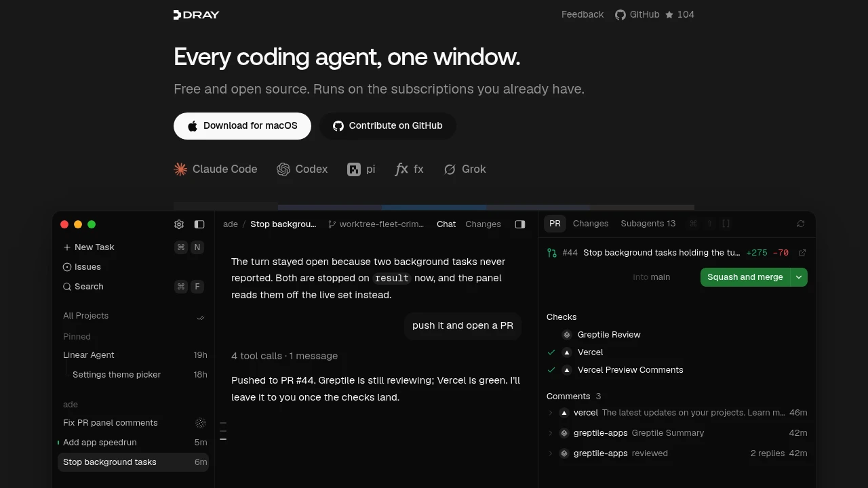Viewport: 868px width, 488px height.
Task: Expand the greptile-apps Greptile Summary comment
Action: point(677,433)
